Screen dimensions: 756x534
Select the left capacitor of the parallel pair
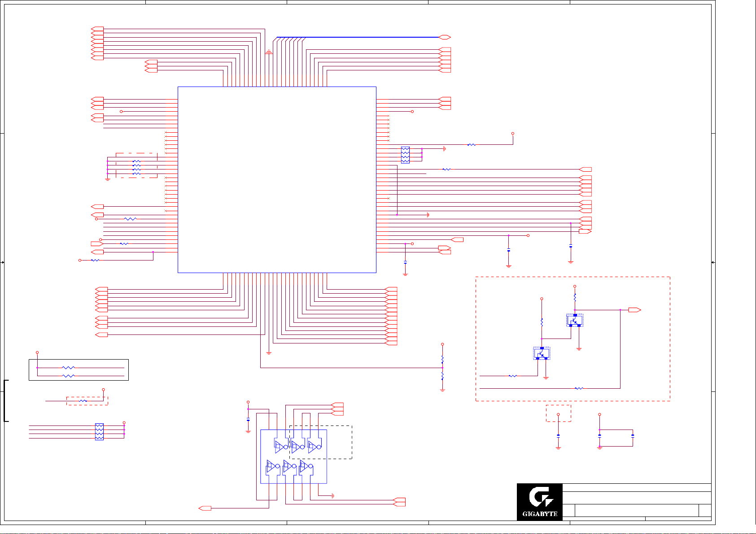[600, 435]
